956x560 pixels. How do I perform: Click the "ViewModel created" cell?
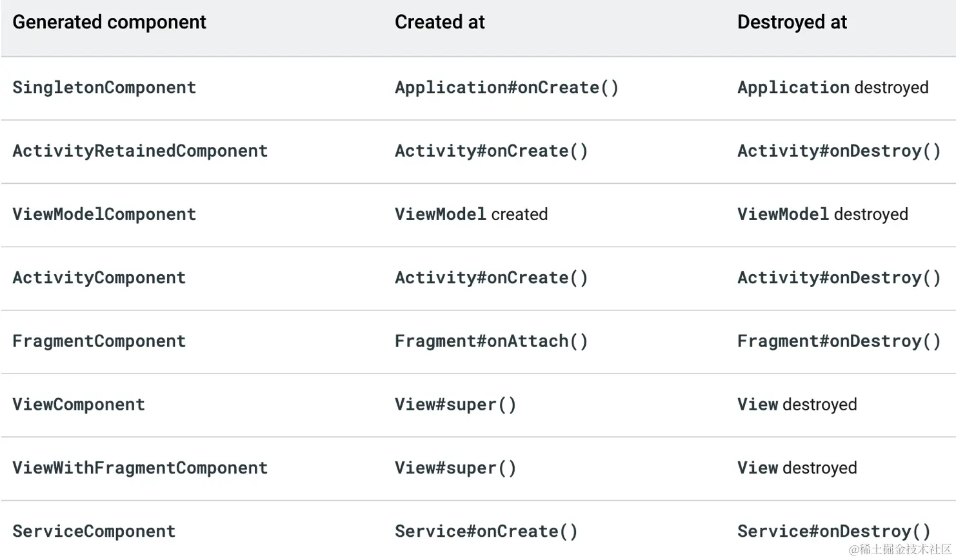471,214
